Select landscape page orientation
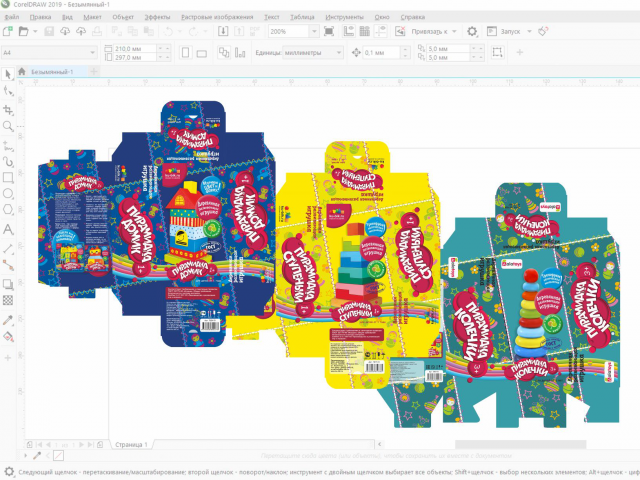The height and width of the screenshot is (480, 640). pos(202,53)
